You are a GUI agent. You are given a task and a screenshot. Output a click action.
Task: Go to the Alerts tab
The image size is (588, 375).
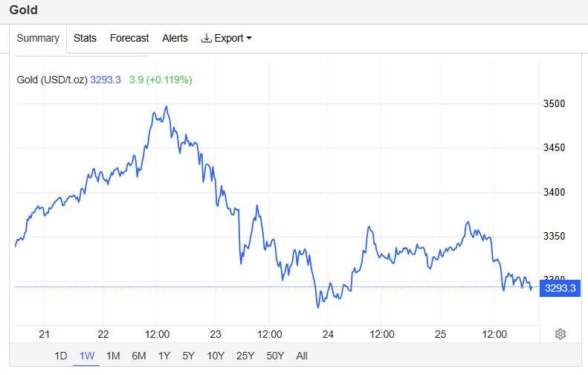175,38
